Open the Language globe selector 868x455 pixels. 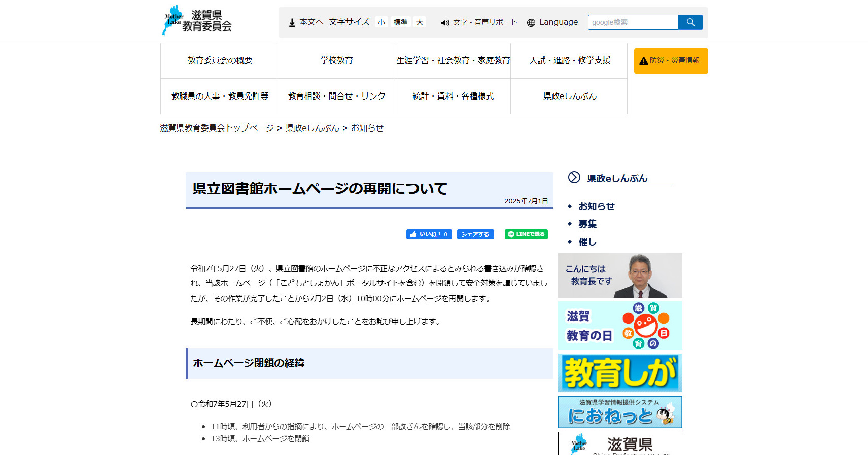(x=552, y=22)
